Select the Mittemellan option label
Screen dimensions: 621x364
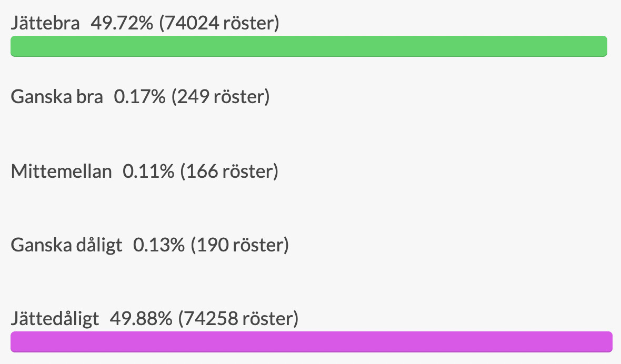click(x=62, y=171)
